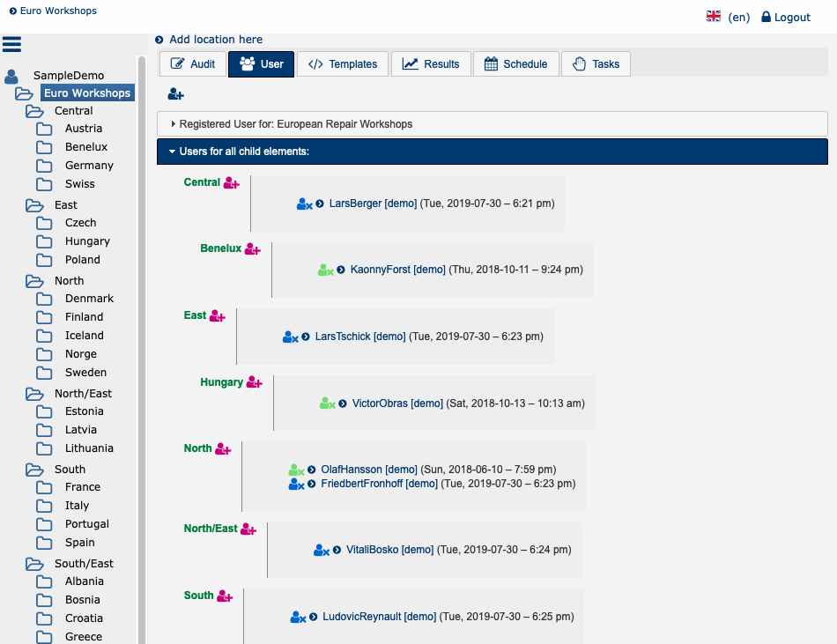
Task: Open the Schedule tab
Action: coord(515,64)
